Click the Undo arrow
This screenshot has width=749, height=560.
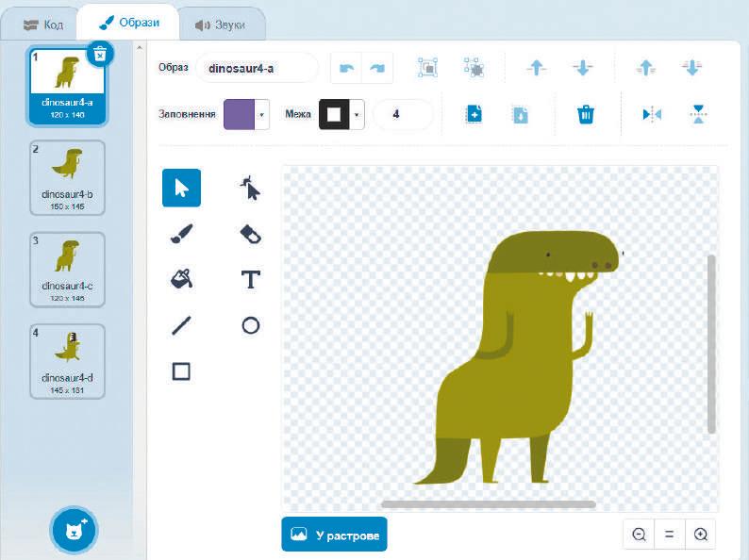(x=346, y=68)
